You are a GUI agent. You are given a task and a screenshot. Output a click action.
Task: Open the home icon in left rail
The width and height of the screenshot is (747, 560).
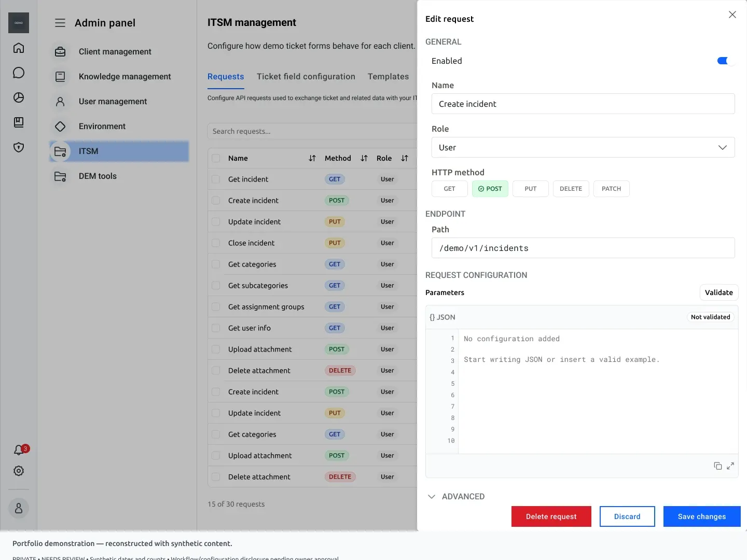coord(19,48)
